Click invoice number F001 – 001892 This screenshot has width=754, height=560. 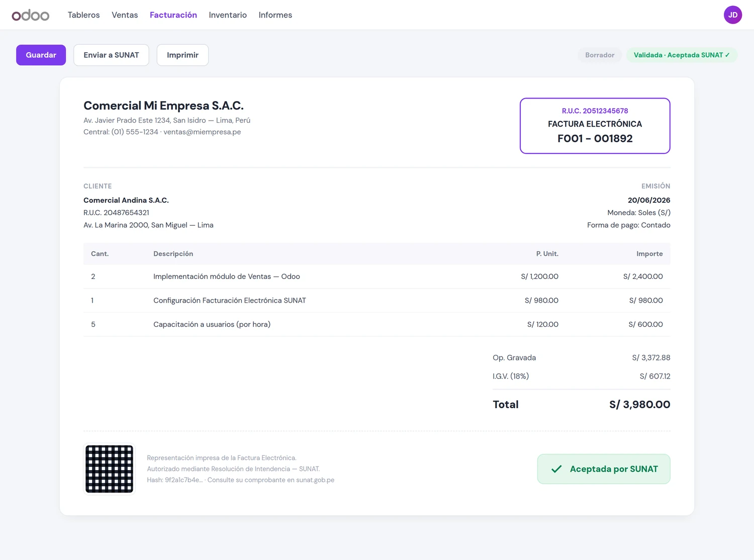595,138
